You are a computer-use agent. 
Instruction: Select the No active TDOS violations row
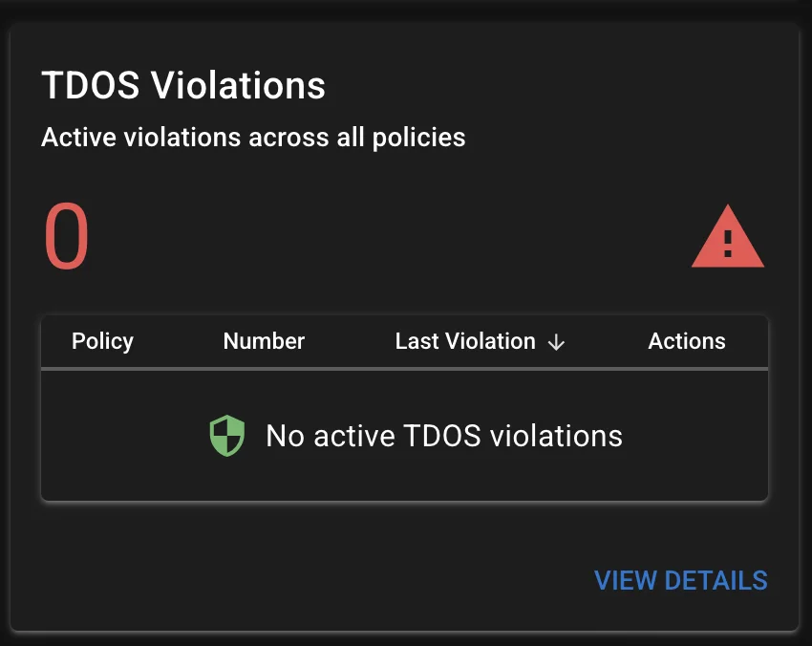(x=404, y=435)
